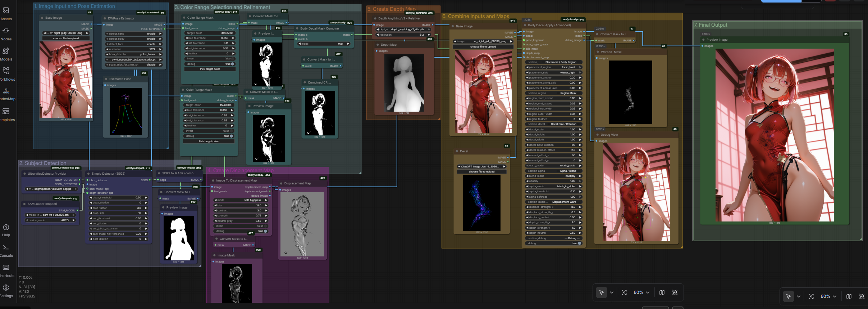Click choose file to upload in group 6 Base Image

click(483, 47)
